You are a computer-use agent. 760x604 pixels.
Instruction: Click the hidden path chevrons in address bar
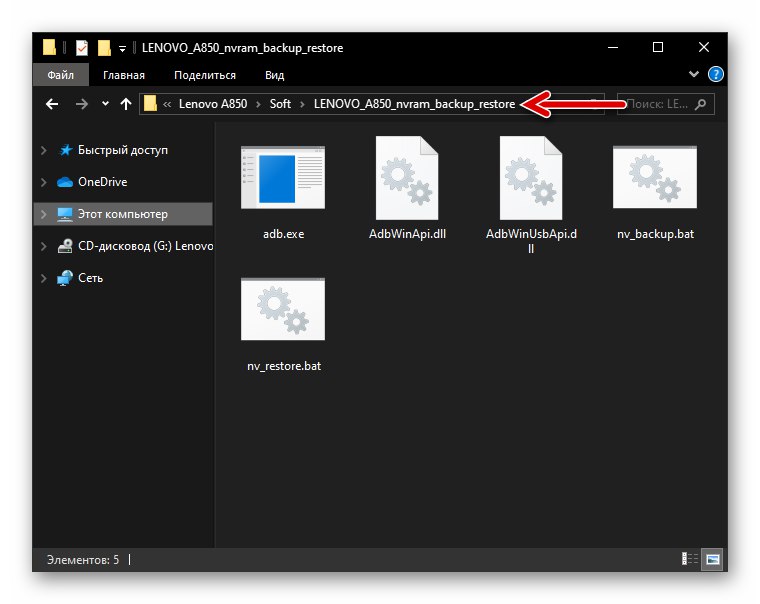click(167, 104)
